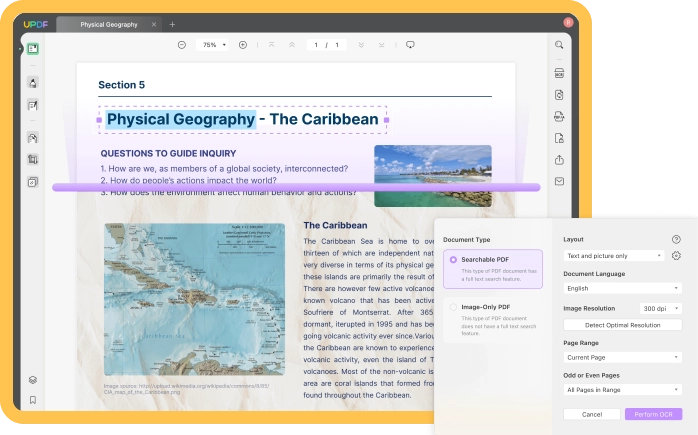Viewport: 698px width, 435px height.
Task: Open the Page Range dropdown
Action: pyautogui.click(x=622, y=357)
